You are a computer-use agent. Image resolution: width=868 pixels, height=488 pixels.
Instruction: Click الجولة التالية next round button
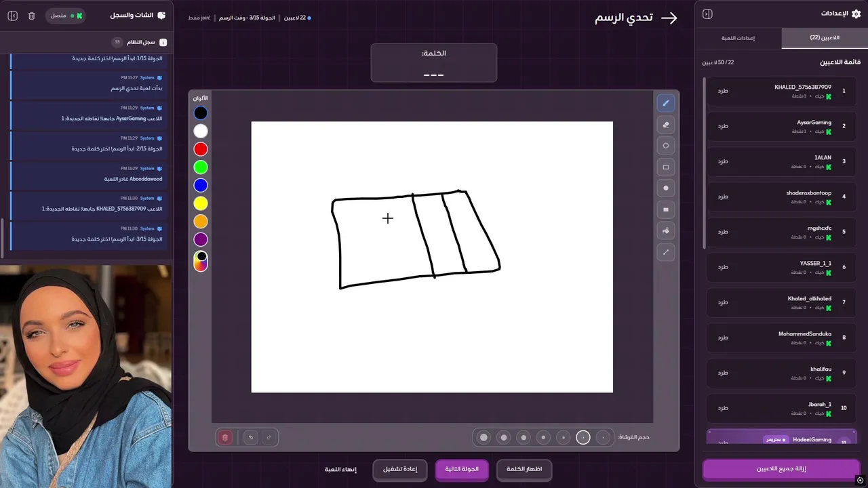point(462,469)
